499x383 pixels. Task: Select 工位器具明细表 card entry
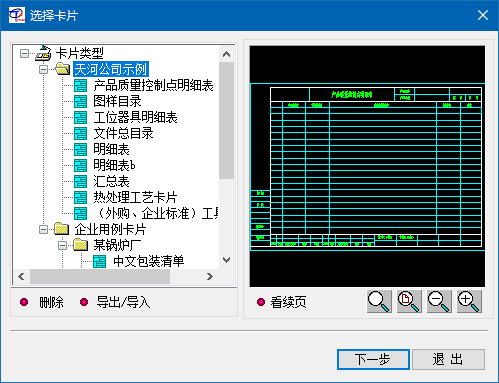[x=135, y=117]
